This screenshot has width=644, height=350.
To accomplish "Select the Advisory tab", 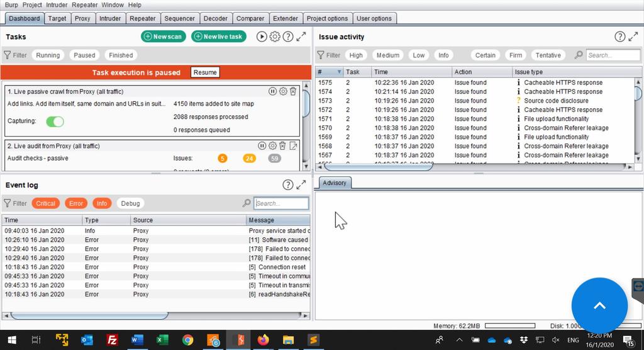I will pos(334,183).
